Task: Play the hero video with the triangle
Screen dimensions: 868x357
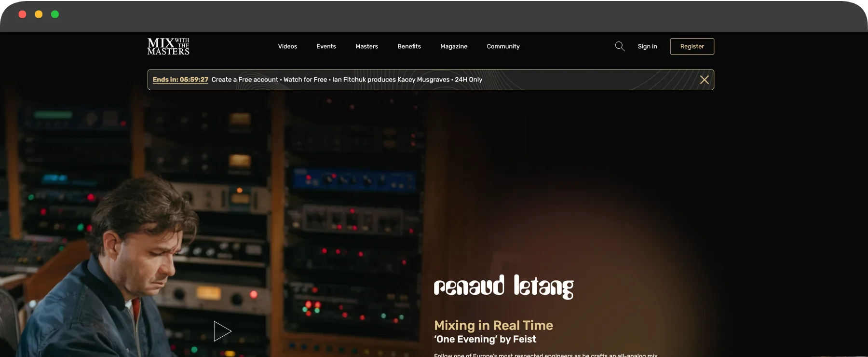Action: 222,331
